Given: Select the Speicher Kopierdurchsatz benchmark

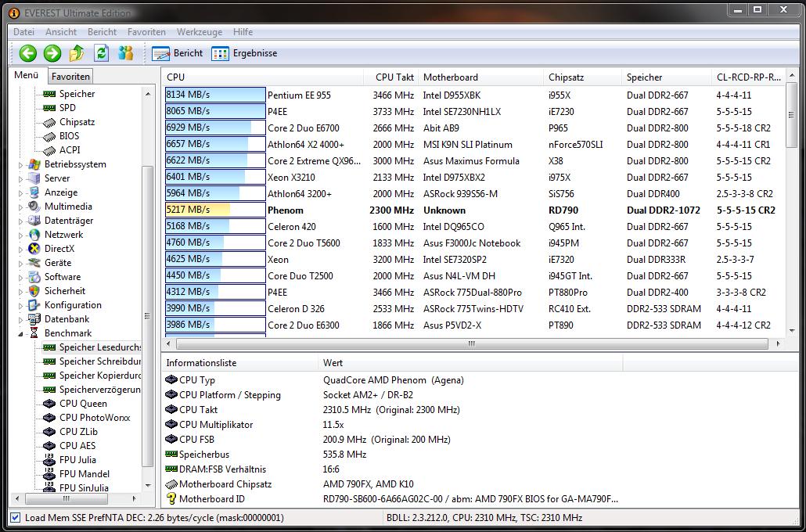Looking at the screenshot, I should pos(99,376).
